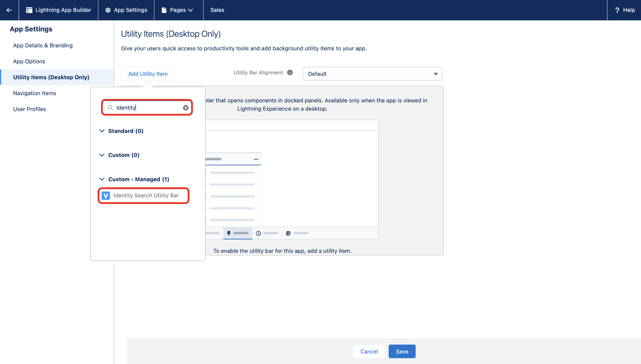This screenshot has height=364, width=641.
Task: Click the search magnifier icon
Action: tap(110, 108)
